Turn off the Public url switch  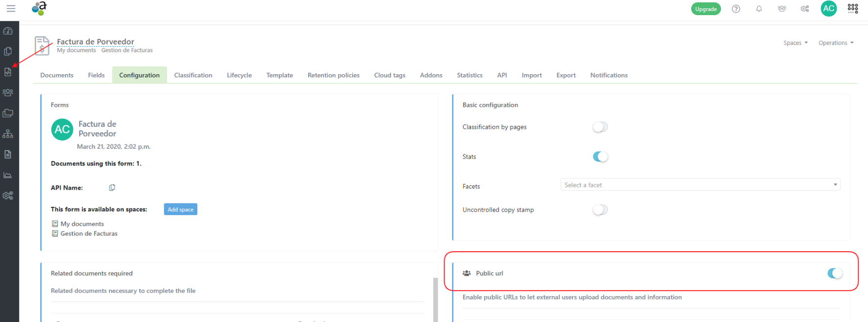(834, 273)
